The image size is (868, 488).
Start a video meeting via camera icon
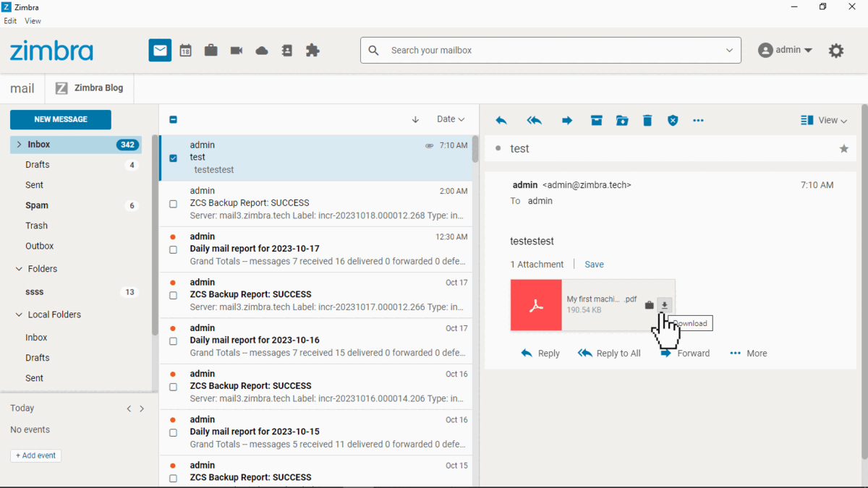coord(236,51)
